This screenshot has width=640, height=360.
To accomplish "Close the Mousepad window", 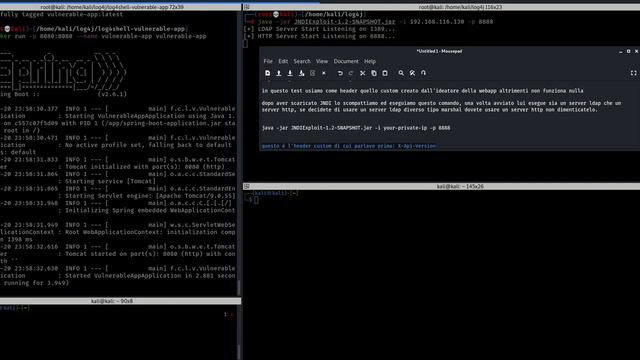I will [636, 51].
